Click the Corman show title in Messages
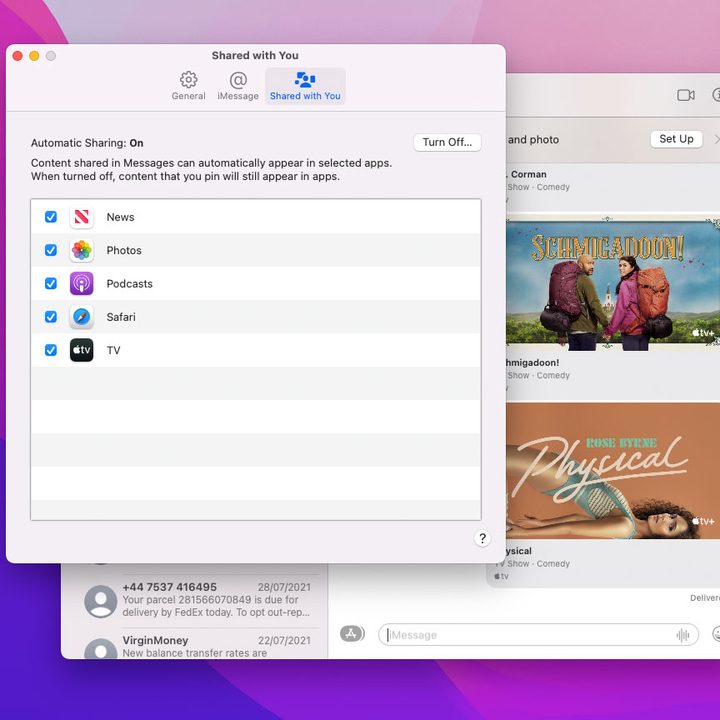Image resolution: width=720 pixels, height=720 pixels. 529,174
